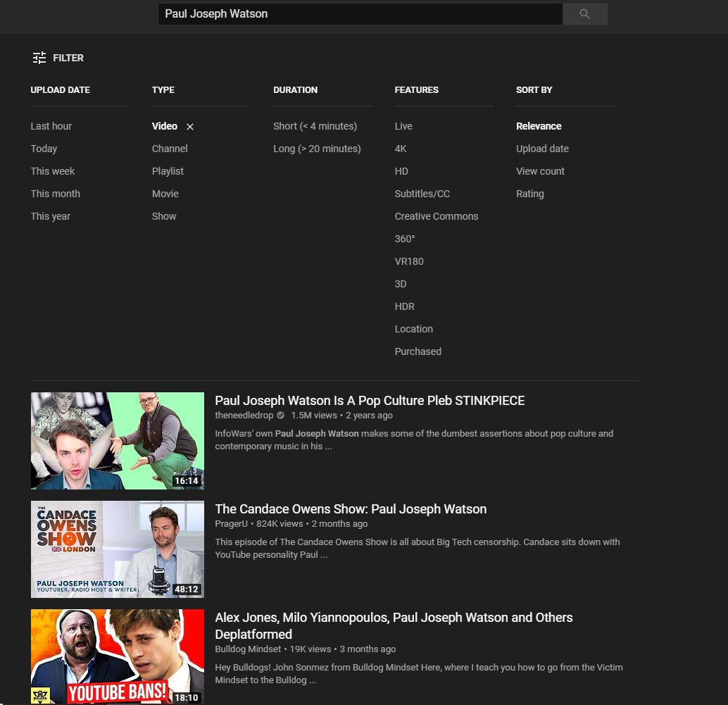Toggle the FILTER panel icon
This screenshot has height=705, width=728.
coord(39,58)
